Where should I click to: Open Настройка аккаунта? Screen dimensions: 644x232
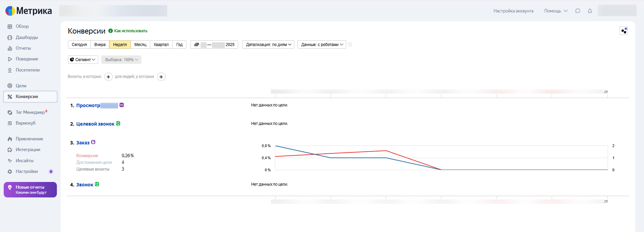tap(513, 11)
